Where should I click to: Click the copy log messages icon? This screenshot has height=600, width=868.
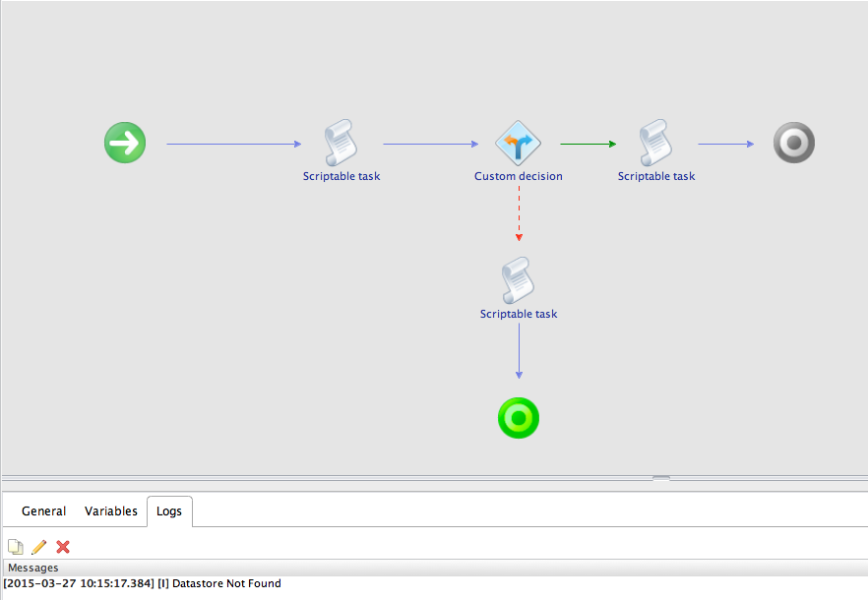coord(16,547)
